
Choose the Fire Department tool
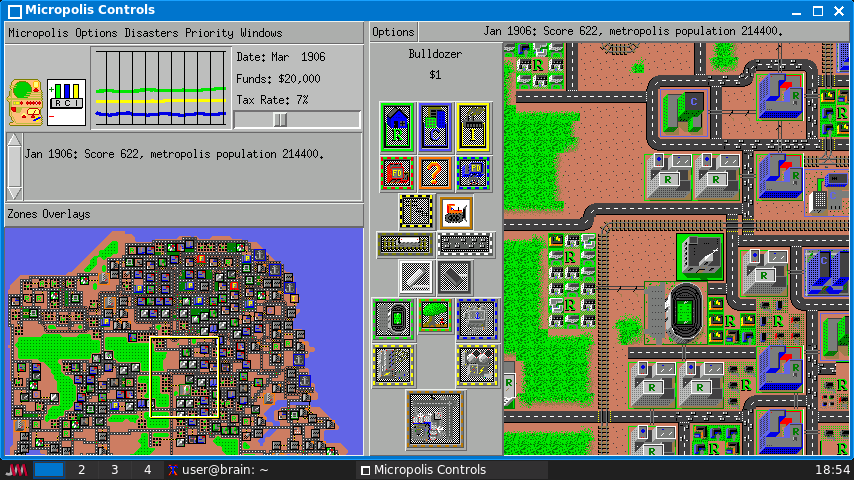tap(397, 173)
